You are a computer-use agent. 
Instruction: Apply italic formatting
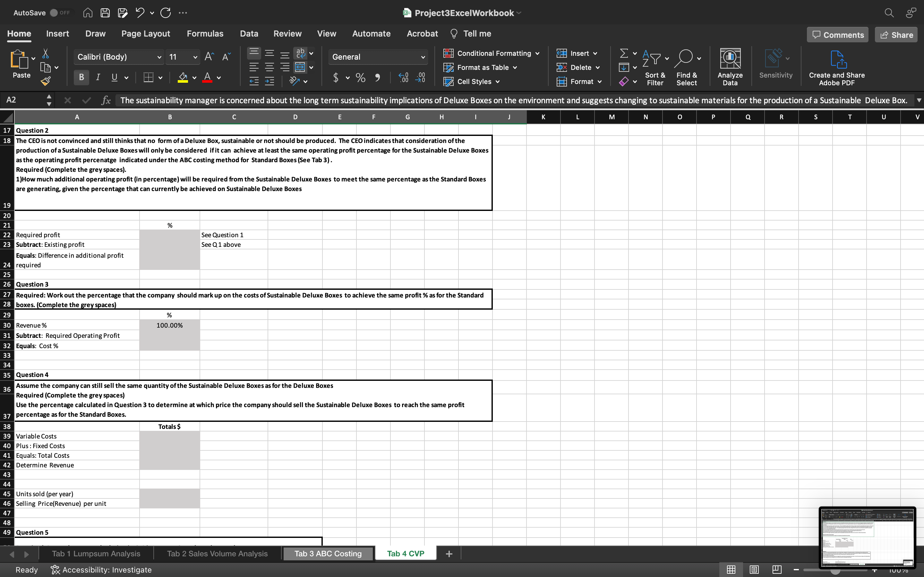[98, 78]
